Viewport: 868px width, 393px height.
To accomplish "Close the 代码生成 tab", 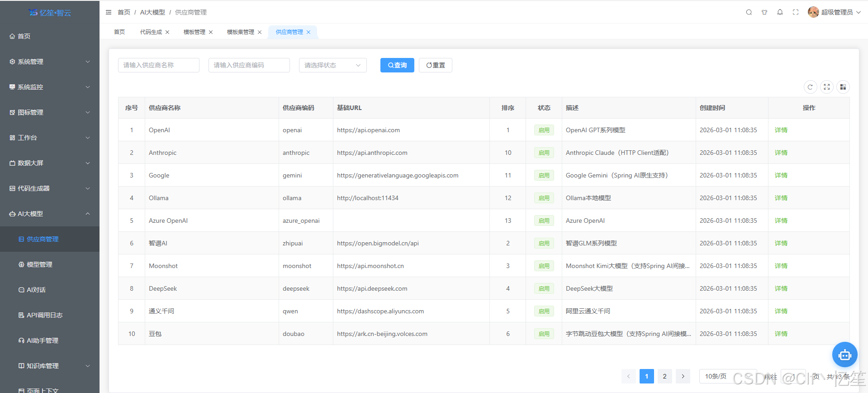I will point(167,32).
